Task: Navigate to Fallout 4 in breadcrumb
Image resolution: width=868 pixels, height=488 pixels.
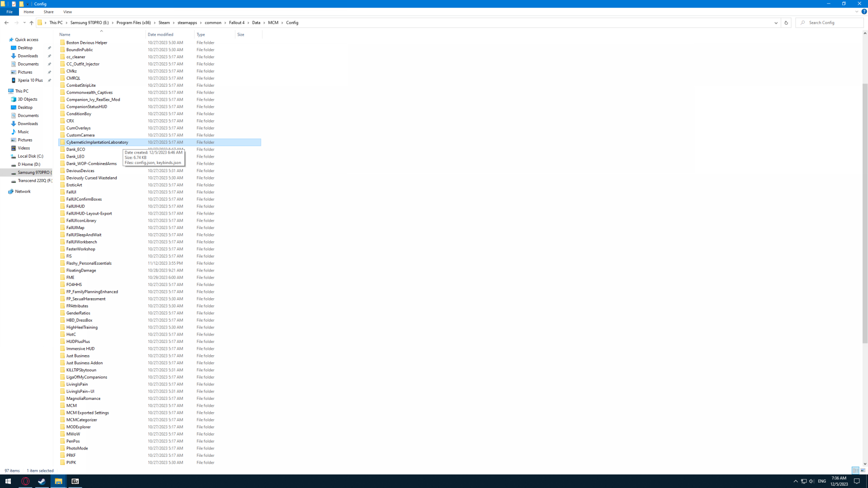Action: pyautogui.click(x=236, y=23)
